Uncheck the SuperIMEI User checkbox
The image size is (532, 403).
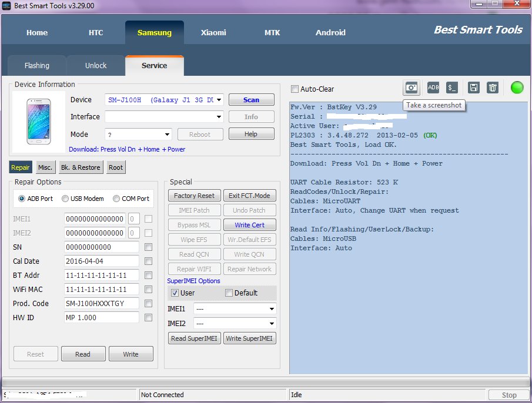pos(175,293)
